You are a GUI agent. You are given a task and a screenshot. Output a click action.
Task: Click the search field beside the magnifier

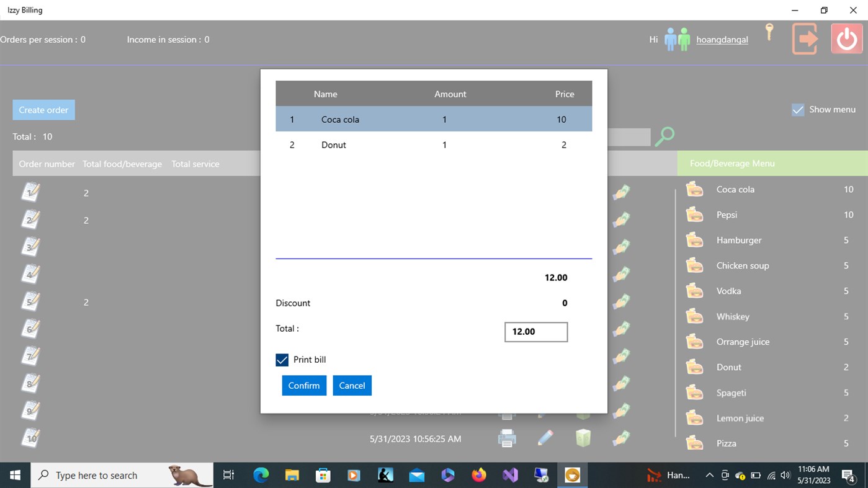[629, 137]
